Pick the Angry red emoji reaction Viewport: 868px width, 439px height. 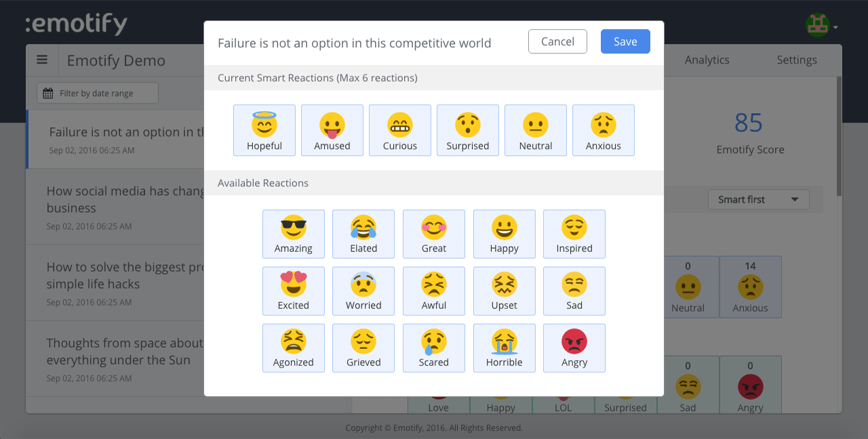click(574, 348)
